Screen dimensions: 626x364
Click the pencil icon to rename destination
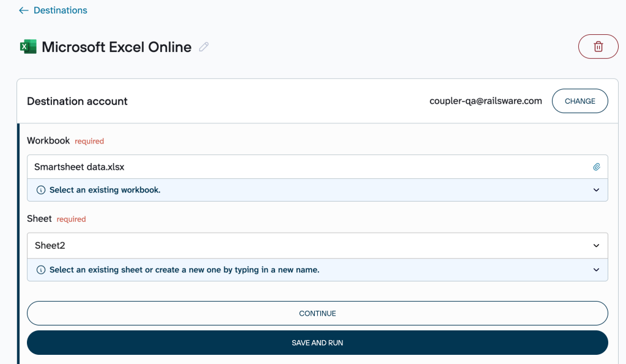pos(204,47)
